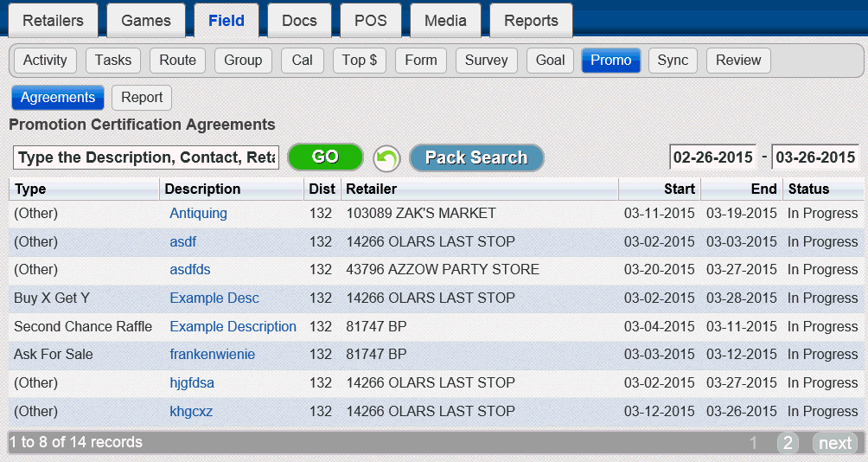This screenshot has width=868, height=462.
Task: Open the Antiquing agreement link
Action: click(x=198, y=214)
